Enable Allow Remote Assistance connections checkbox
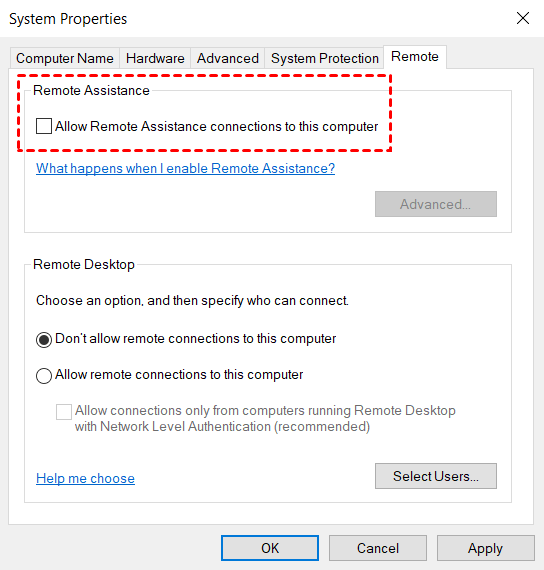 point(44,126)
